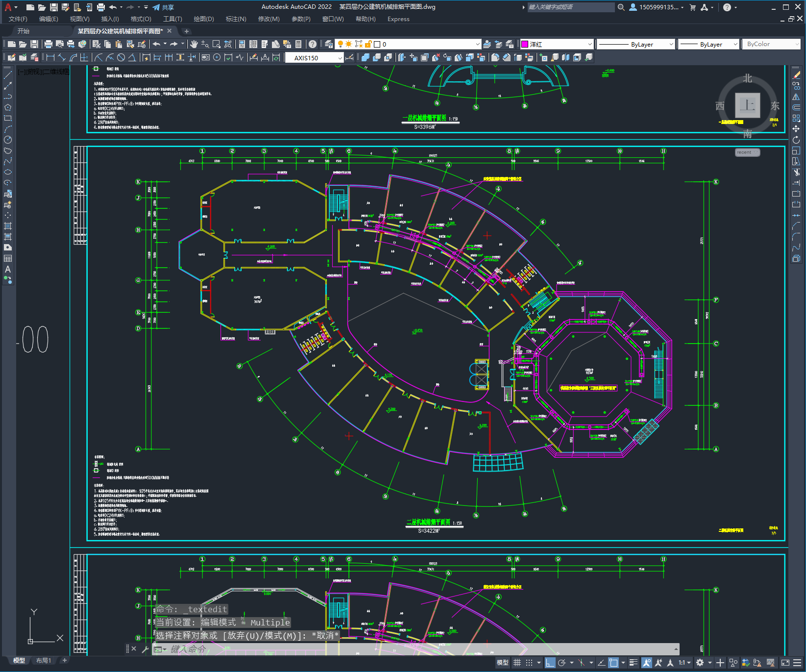This screenshot has width=806, height=672.
Task: Click the new drawing tab plus button
Action: coord(187,31)
